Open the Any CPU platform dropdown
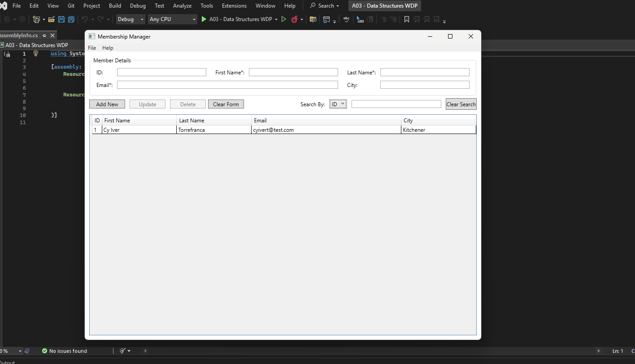The height and width of the screenshot is (364, 635). point(172,19)
